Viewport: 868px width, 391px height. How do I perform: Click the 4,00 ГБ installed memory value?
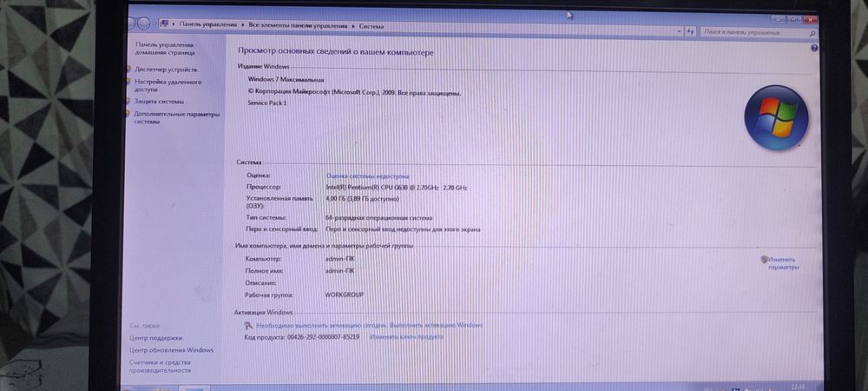click(362, 198)
